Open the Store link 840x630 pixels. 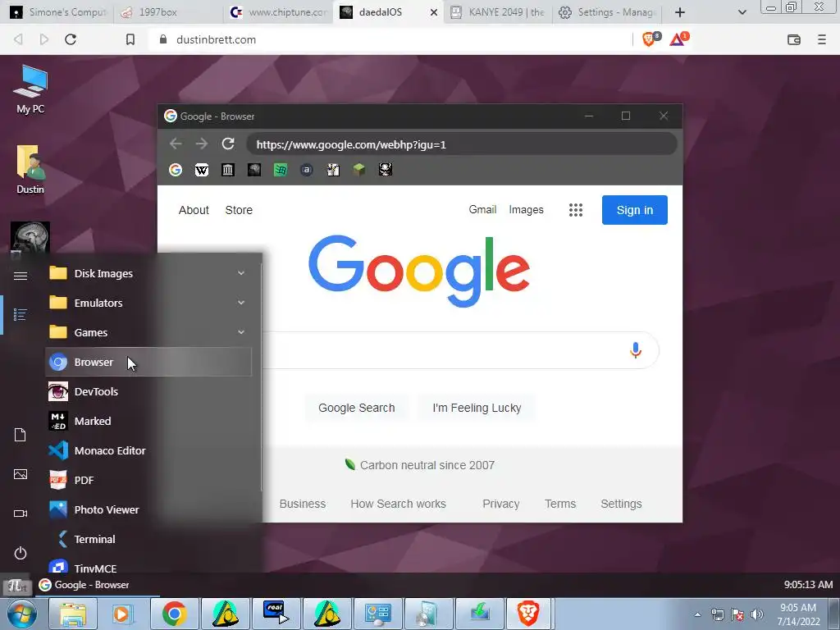click(239, 210)
